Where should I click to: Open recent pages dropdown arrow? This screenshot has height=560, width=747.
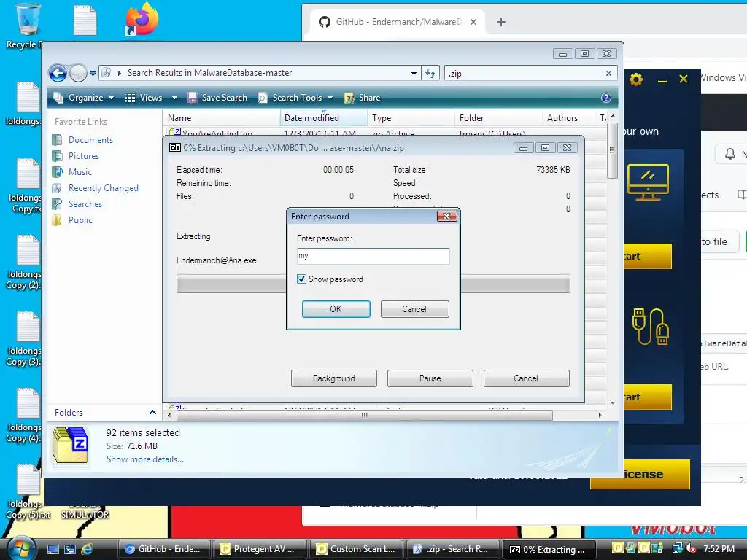93,74
